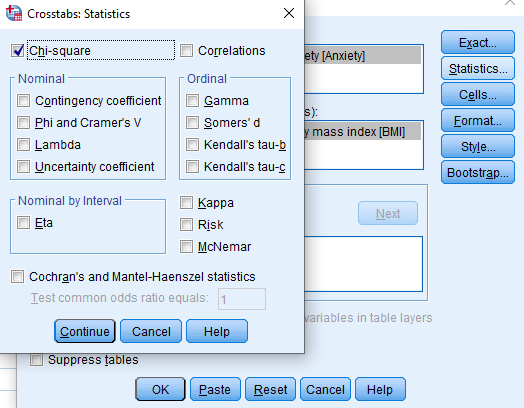524x408 pixels.
Task: Enable the Correlations checkbox
Action: tap(186, 50)
